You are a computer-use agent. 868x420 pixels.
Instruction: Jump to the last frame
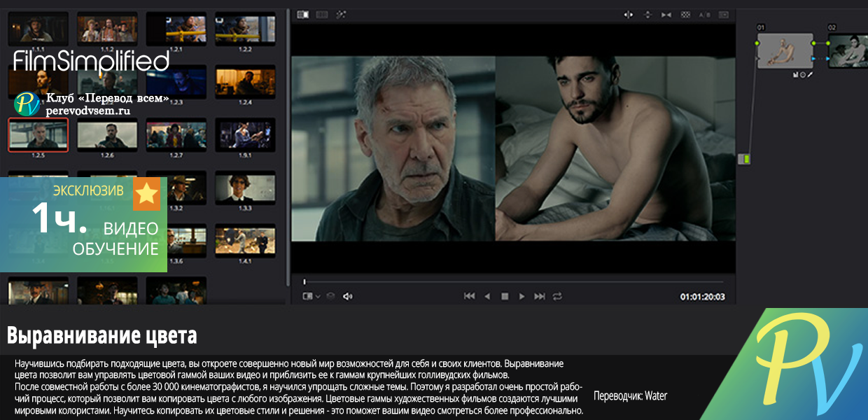click(x=539, y=296)
